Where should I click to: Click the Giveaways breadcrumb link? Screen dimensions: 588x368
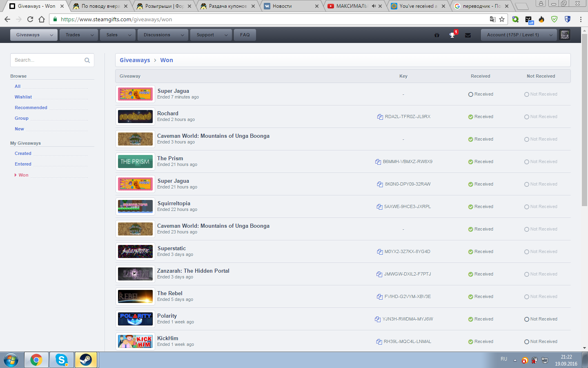[135, 60]
